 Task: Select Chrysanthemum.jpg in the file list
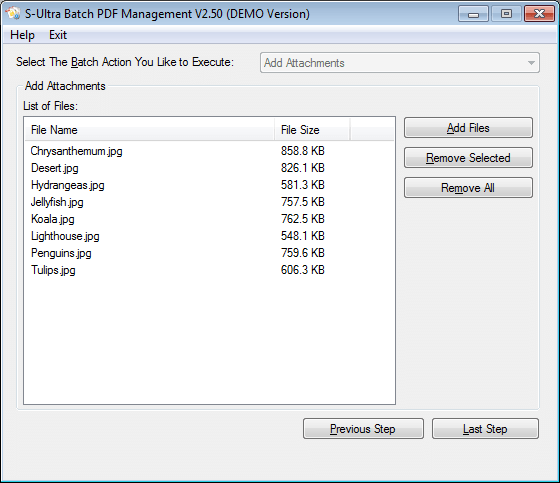(x=76, y=151)
